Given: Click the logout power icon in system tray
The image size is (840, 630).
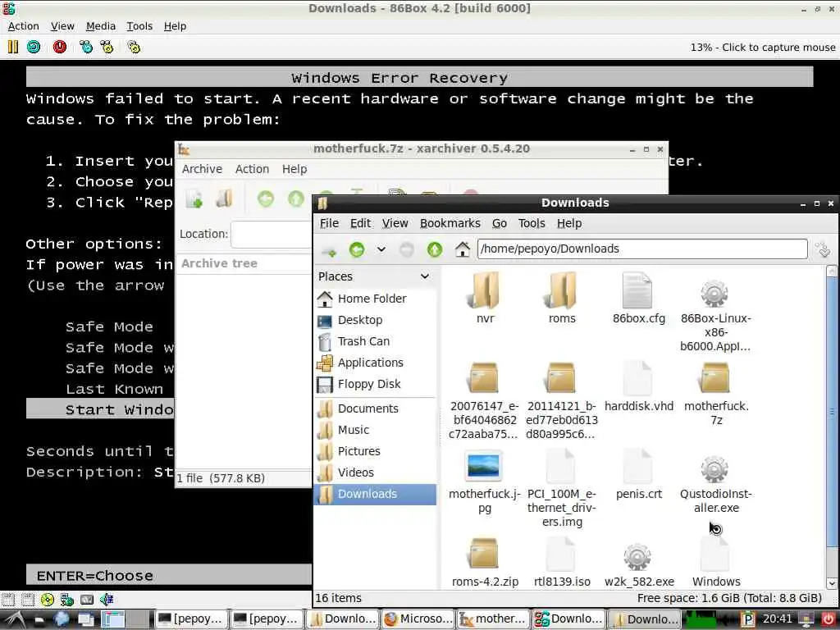Looking at the screenshot, I should [829, 619].
